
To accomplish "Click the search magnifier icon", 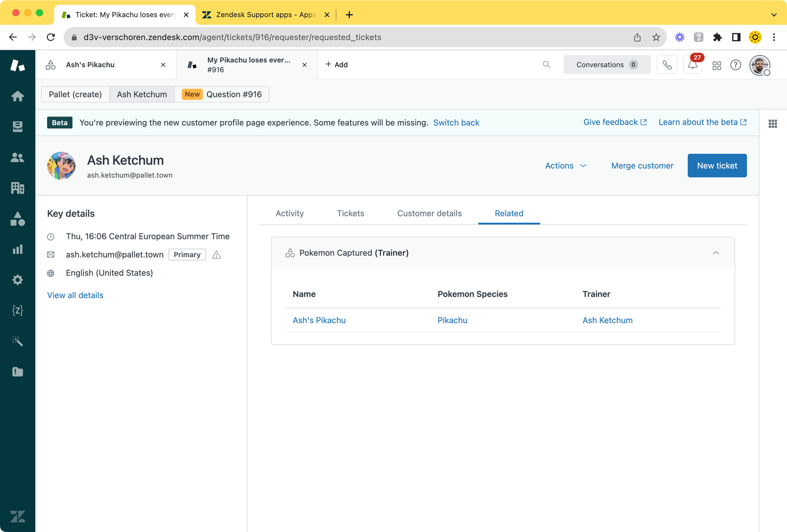I will click(x=546, y=65).
